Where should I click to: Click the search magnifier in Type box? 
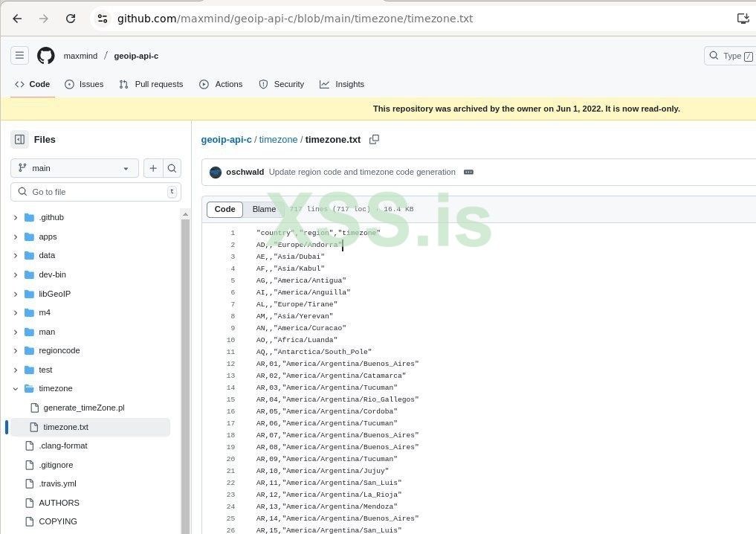(714, 56)
